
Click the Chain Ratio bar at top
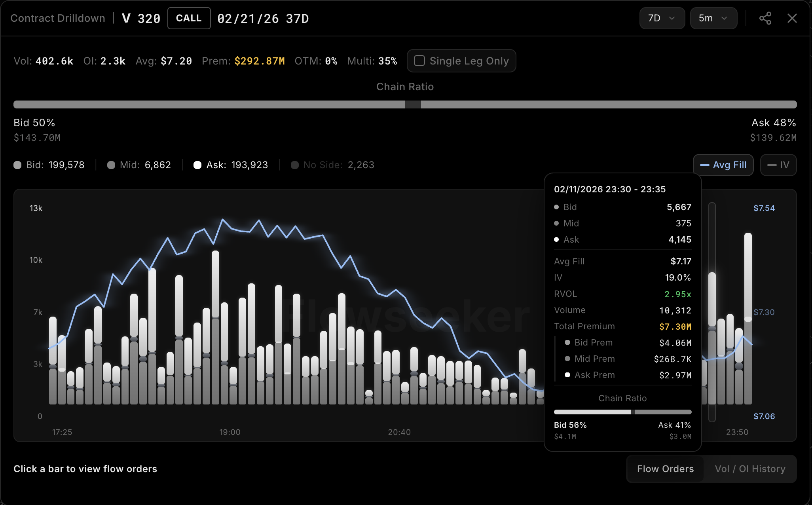405,104
